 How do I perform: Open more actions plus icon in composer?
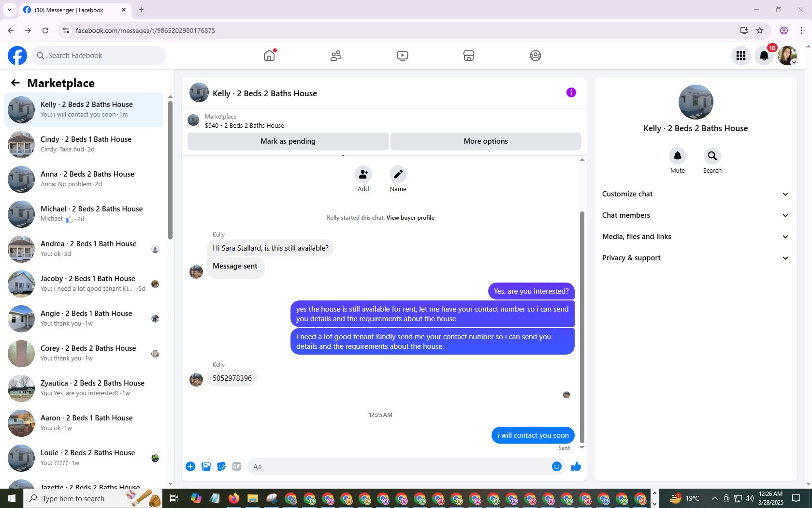(190, 466)
